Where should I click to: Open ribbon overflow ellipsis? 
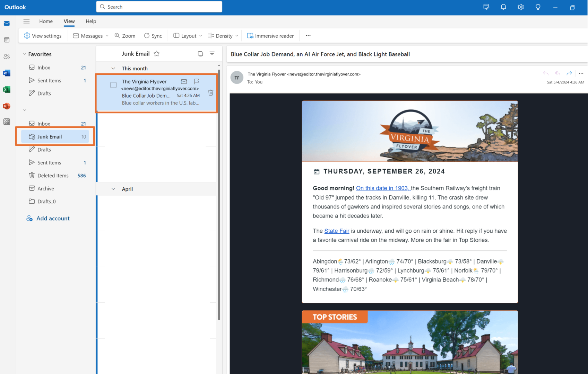pos(308,36)
